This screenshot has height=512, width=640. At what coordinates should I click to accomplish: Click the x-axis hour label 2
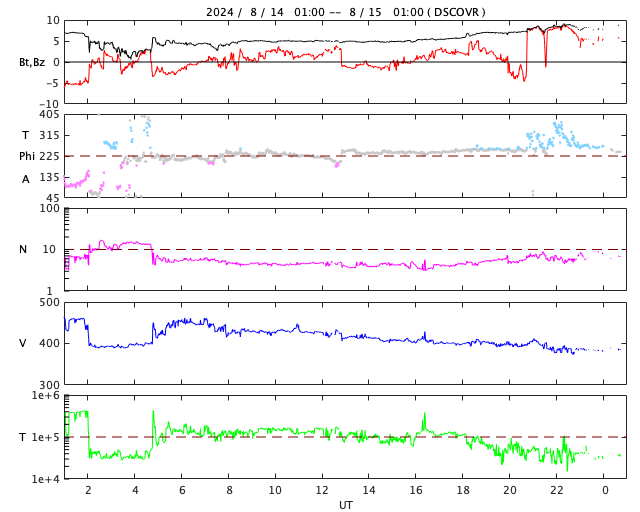click(x=88, y=490)
